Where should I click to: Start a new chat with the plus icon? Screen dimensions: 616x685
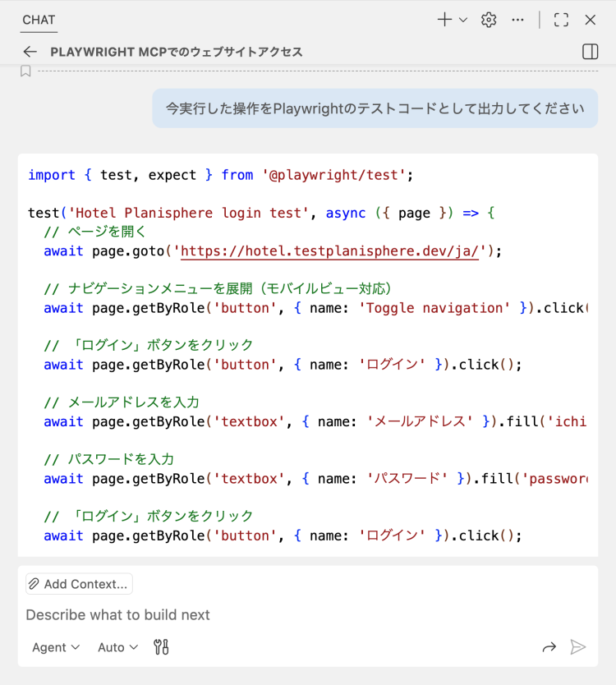pyautogui.click(x=444, y=20)
